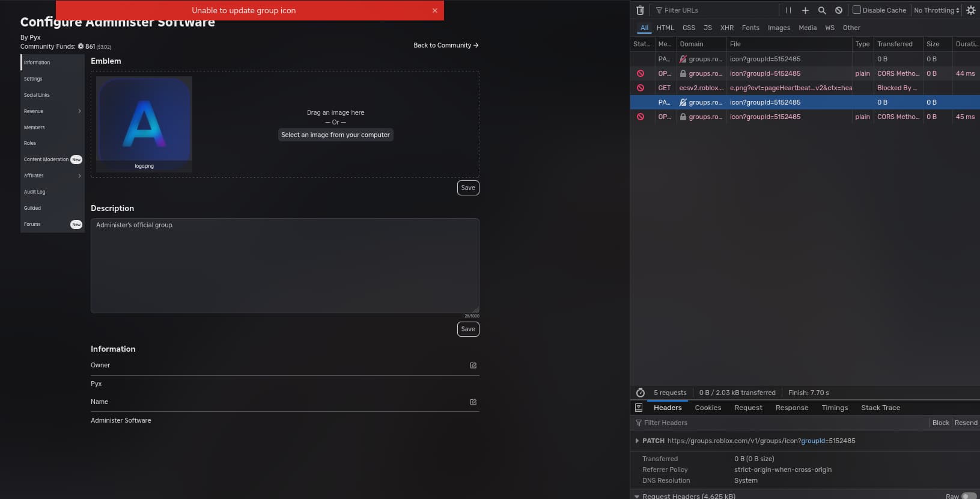The image size is (980, 499).
Task: Filter requests by Images
Action: click(x=779, y=28)
